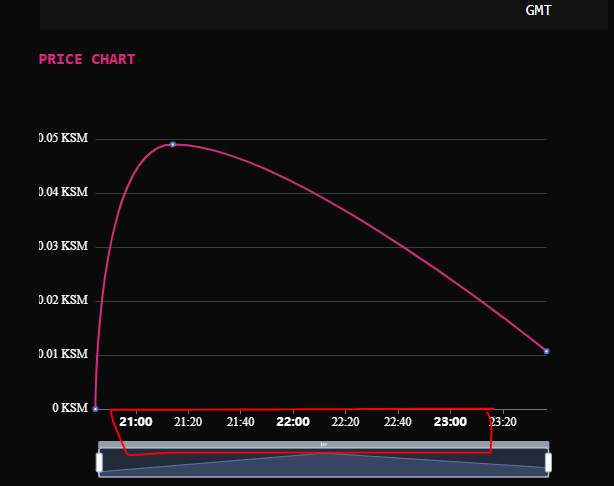Grab the left handle of the range slider
This screenshot has width=614, height=486.
pyautogui.click(x=99, y=462)
